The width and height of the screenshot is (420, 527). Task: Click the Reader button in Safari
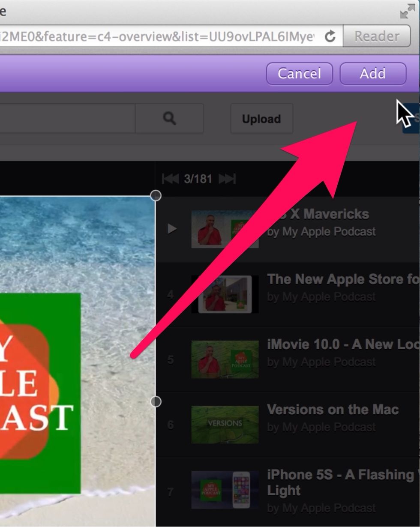tap(376, 36)
